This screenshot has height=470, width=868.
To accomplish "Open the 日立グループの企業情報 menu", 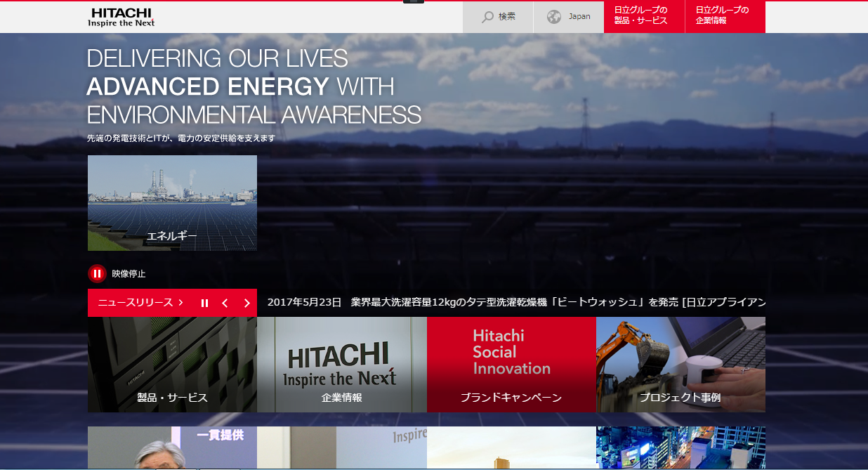I will point(725,17).
